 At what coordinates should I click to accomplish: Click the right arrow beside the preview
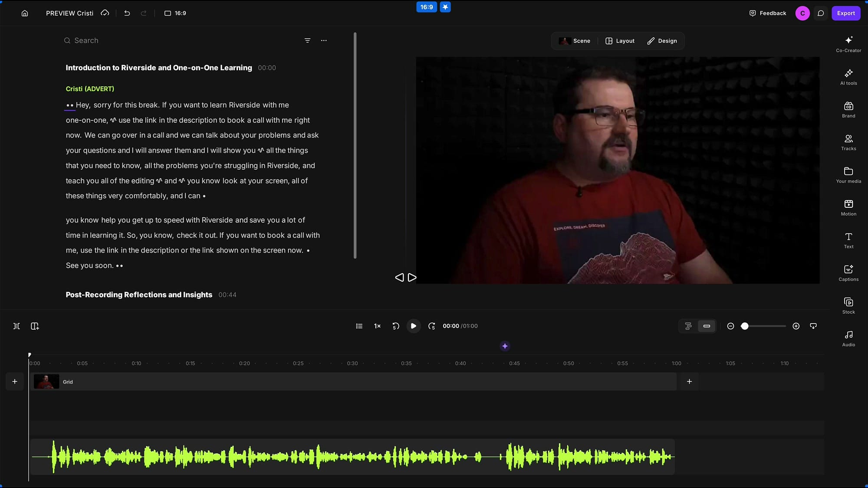(x=412, y=277)
